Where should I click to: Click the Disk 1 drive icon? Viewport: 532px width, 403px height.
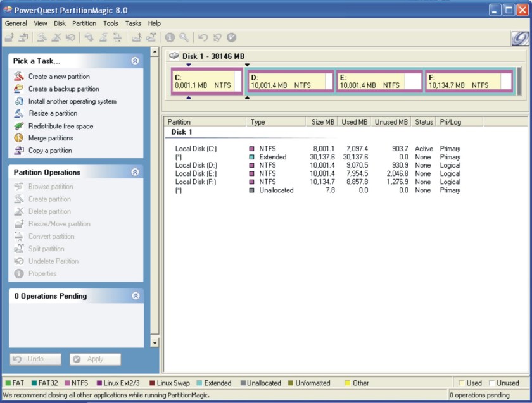click(174, 56)
